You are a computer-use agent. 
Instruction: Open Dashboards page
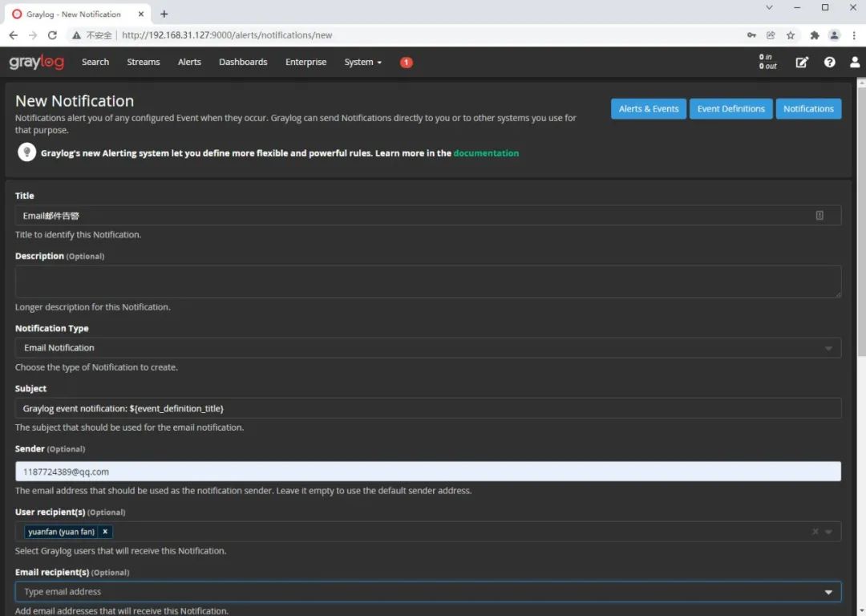[243, 62]
